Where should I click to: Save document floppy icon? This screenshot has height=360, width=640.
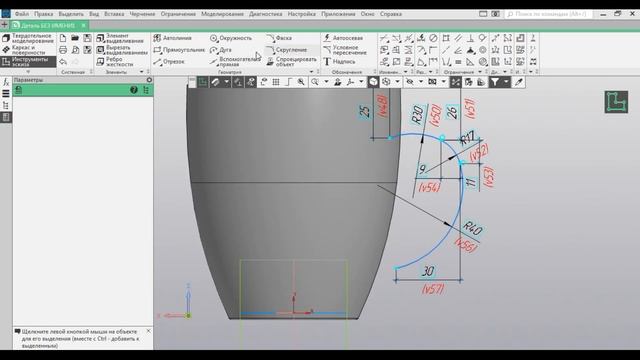pos(87,38)
